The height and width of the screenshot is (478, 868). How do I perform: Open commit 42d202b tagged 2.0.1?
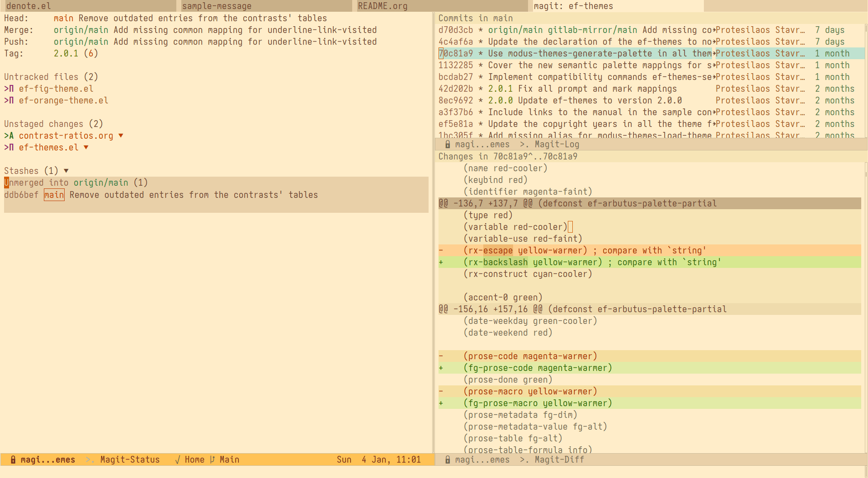pos(455,89)
